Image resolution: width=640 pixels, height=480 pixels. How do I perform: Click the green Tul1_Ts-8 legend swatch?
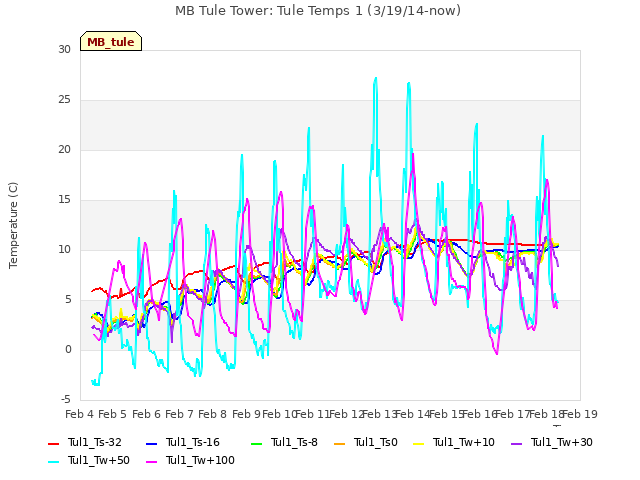pyautogui.click(x=256, y=444)
